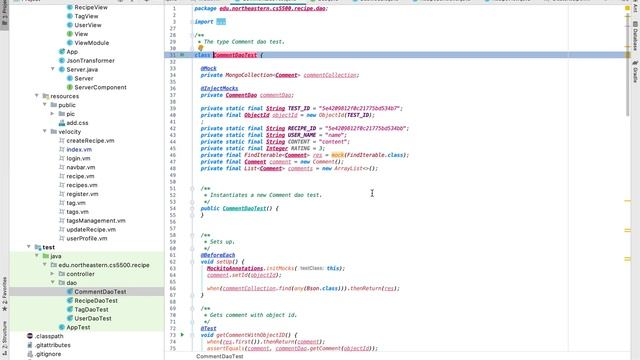Open recipe.vm template
The image size is (640, 360).
(80, 176)
